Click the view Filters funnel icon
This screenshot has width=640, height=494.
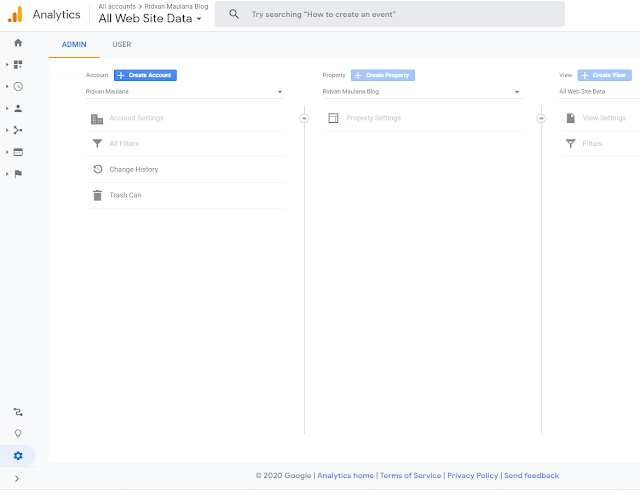(571, 144)
